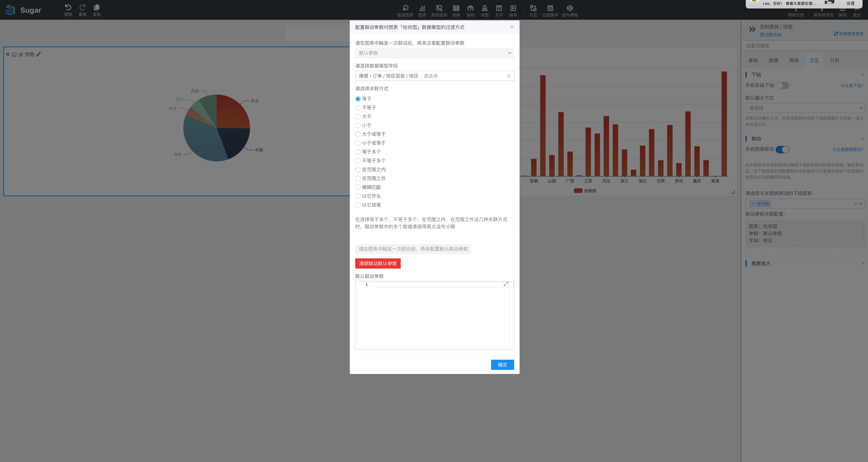Switch to the 数据 tab
The image size is (868, 462).
pyautogui.click(x=773, y=60)
